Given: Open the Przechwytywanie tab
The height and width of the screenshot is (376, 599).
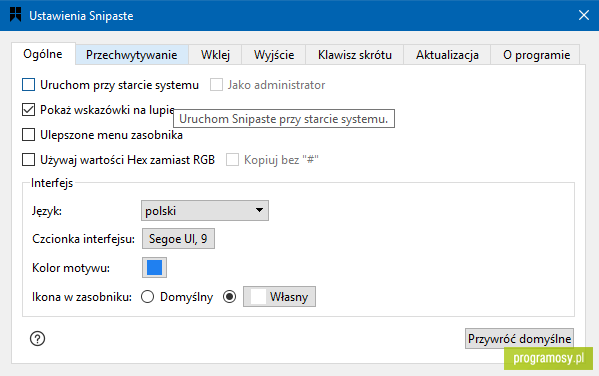Looking at the screenshot, I should click(131, 55).
